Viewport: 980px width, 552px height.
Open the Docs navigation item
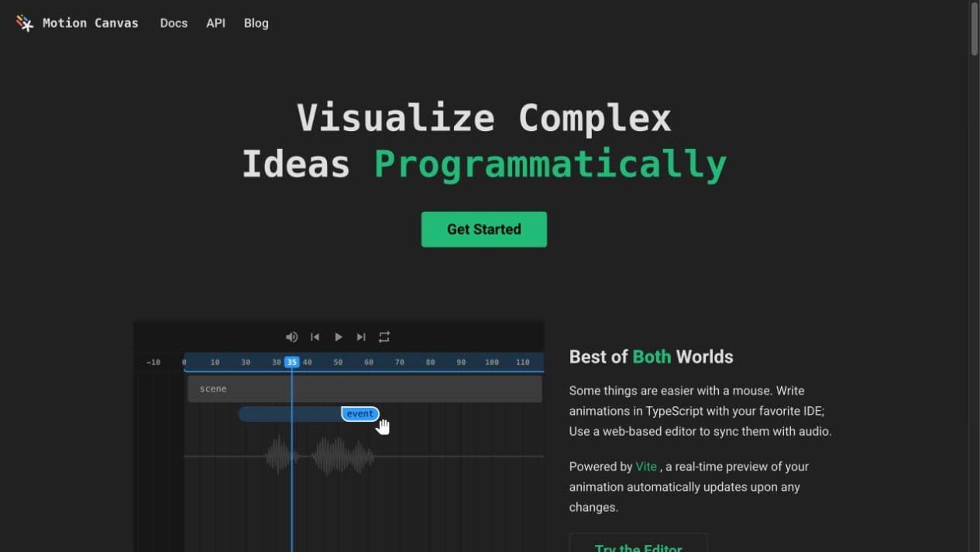pyautogui.click(x=174, y=23)
